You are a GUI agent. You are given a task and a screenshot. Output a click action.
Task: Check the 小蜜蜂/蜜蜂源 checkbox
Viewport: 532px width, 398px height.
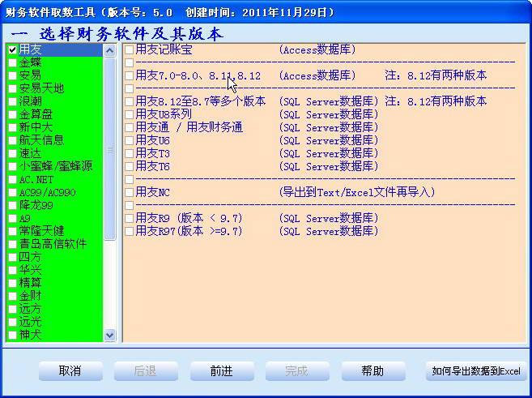[13, 166]
